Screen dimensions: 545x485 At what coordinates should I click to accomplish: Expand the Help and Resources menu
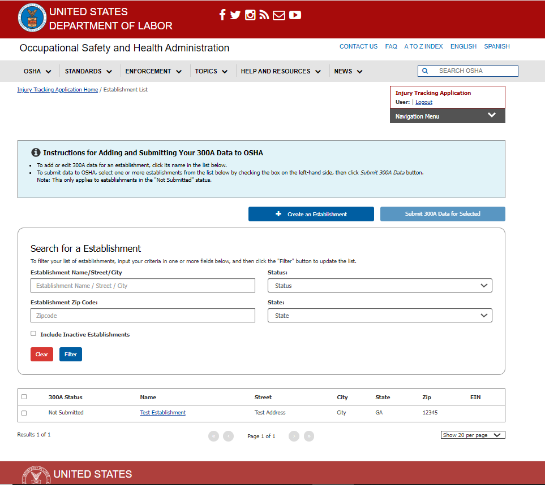[x=280, y=71]
